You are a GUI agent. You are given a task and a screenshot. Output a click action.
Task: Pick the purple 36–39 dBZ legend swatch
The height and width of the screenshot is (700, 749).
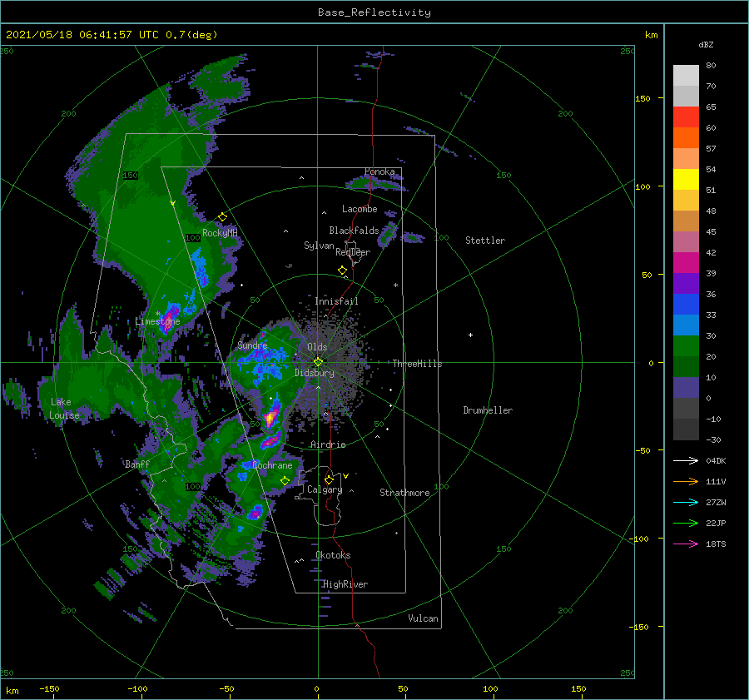[x=686, y=284]
